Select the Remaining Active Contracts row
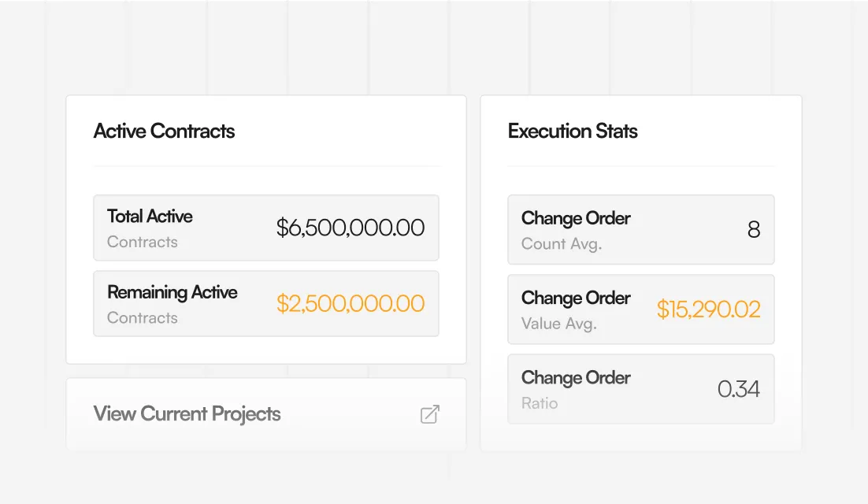 point(266,303)
